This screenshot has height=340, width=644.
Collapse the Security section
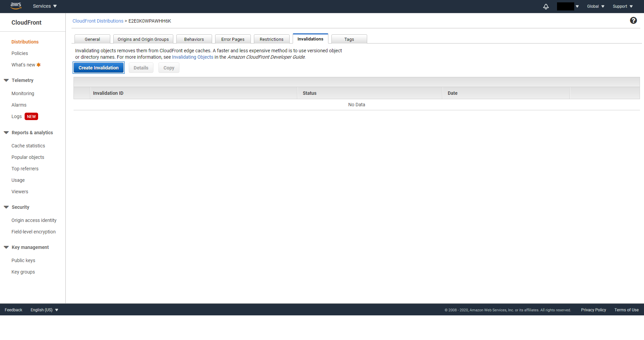[6, 207]
